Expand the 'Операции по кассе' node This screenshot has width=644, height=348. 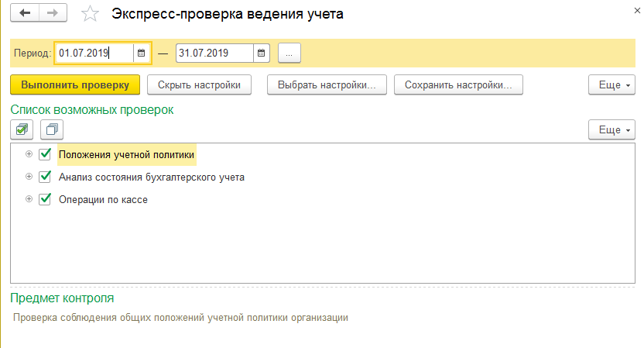[x=29, y=199]
